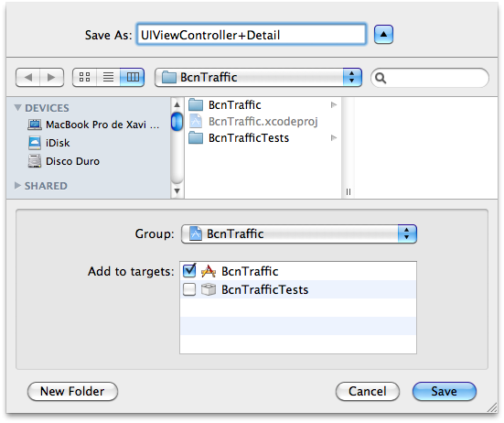Click the New Folder button
Image resolution: width=504 pixels, height=423 pixels.
tap(72, 392)
